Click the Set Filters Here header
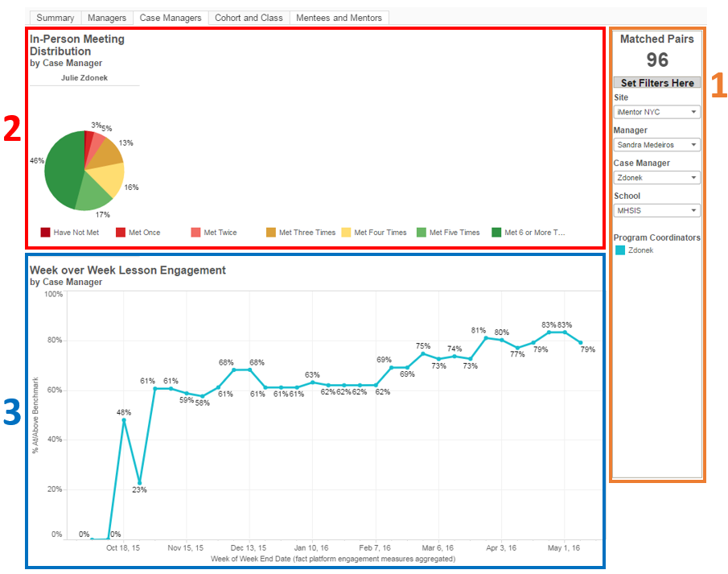Image resolution: width=728 pixels, height=574 pixels. pos(657,83)
